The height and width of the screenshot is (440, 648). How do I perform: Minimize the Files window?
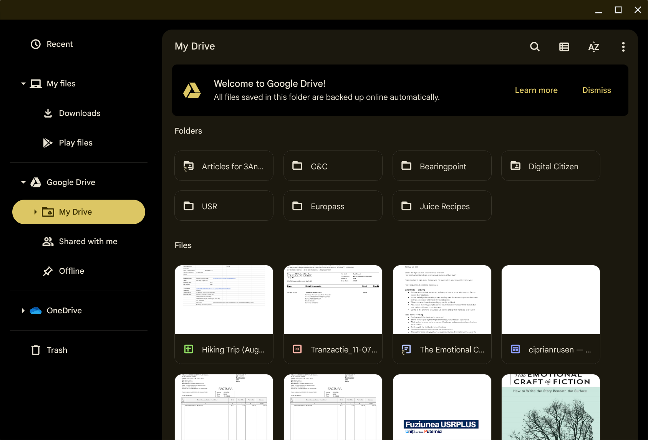(598, 10)
